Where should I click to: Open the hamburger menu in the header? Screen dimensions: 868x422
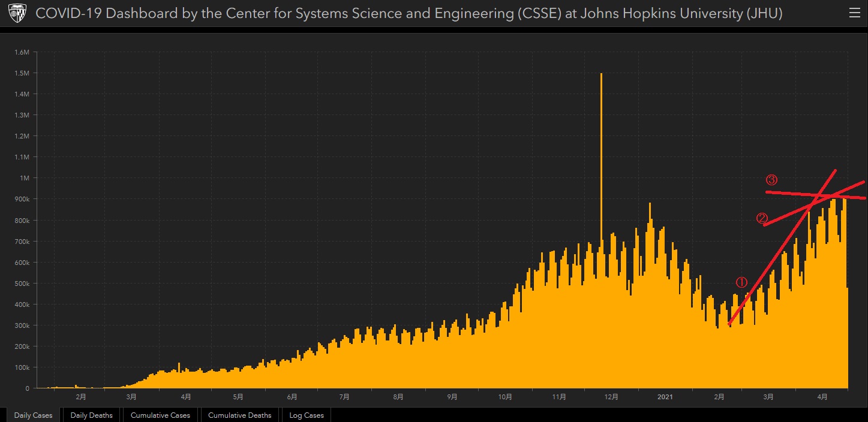[x=854, y=13]
